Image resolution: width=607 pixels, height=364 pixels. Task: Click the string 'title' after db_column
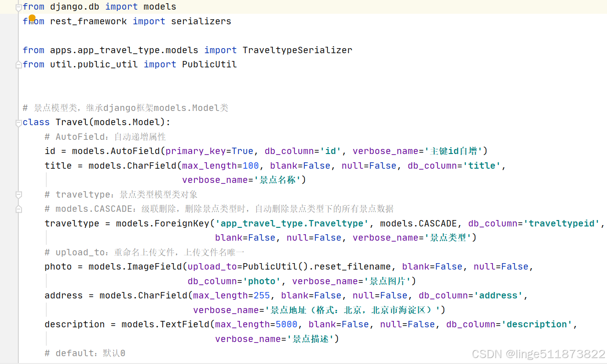coord(482,166)
